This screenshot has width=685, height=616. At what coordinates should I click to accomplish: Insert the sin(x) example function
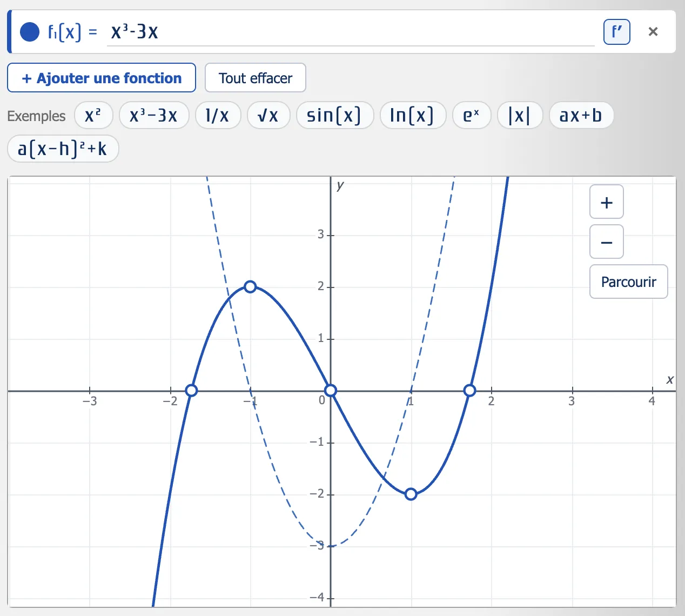point(335,116)
